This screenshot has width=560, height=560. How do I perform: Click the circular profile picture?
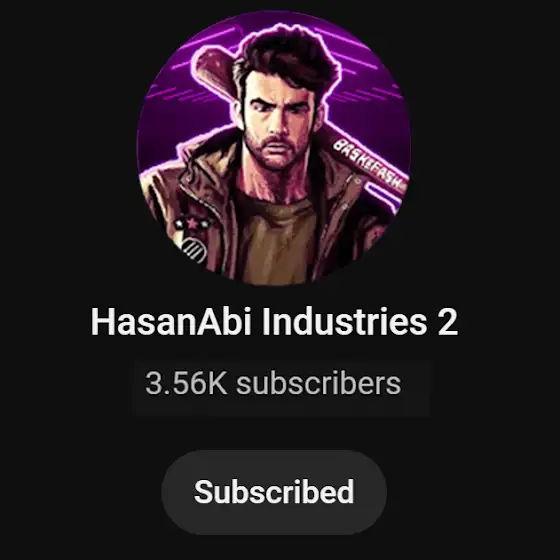[274, 148]
